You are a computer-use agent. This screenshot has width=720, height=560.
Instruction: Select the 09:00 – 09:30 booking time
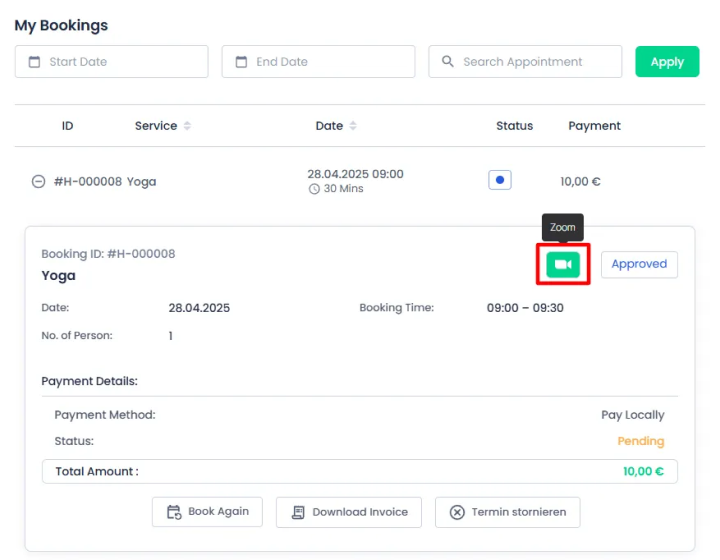tap(525, 308)
